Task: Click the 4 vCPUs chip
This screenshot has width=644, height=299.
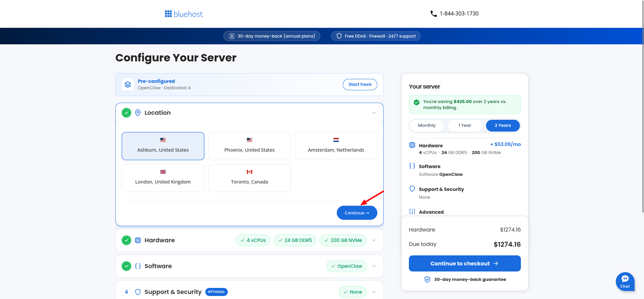Action: coord(253,240)
